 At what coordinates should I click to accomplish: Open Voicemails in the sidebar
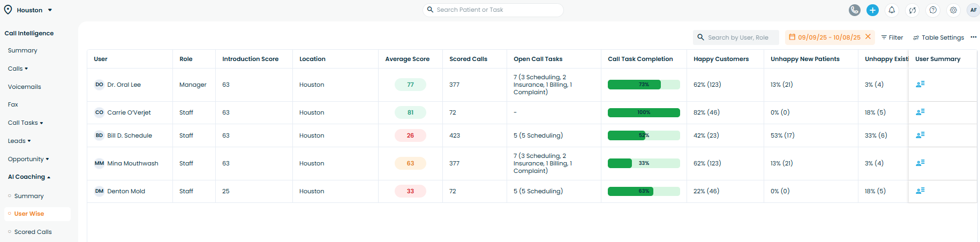click(x=24, y=87)
